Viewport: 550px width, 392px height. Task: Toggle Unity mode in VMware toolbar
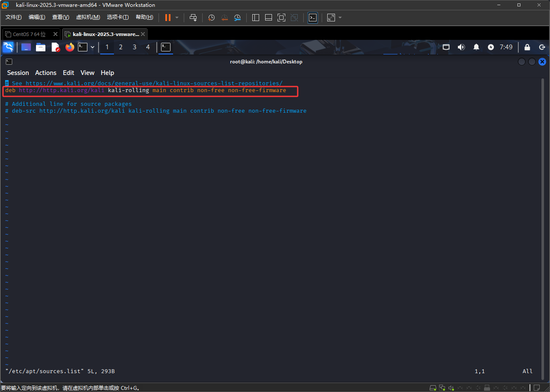pyautogui.click(x=294, y=18)
